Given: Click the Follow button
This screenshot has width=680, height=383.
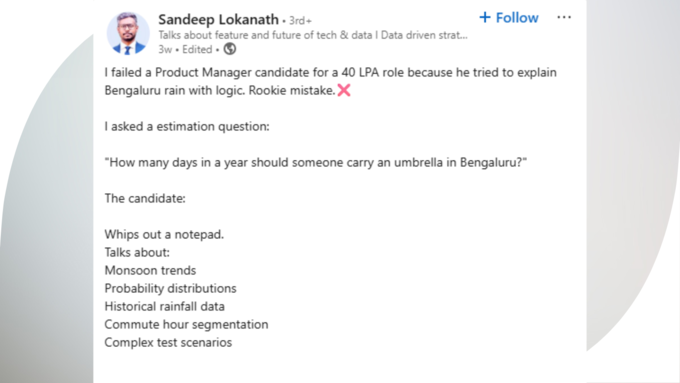Looking at the screenshot, I should coord(509,18).
